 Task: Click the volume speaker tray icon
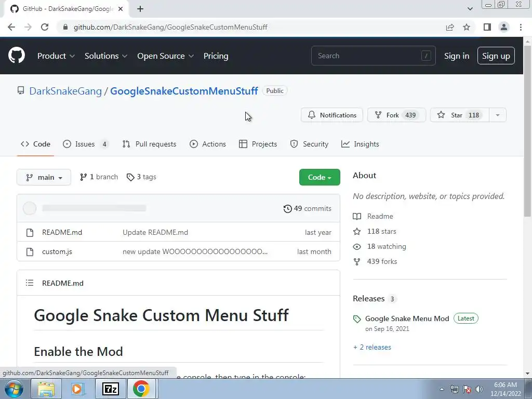pyautogui.click(x=479, y=389)
